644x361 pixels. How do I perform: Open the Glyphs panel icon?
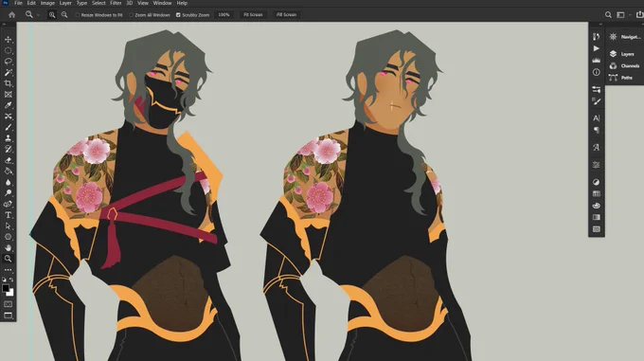[x=597, y=148]
